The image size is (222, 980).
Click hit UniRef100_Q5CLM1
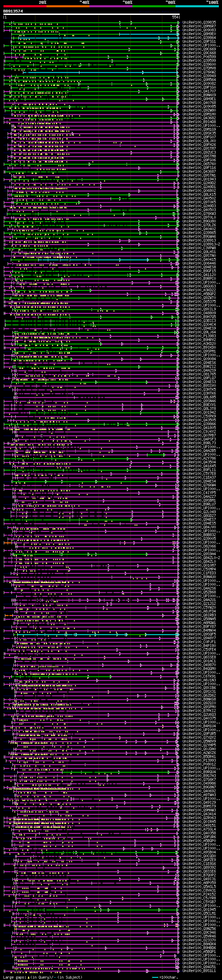[x=199, y=913]
